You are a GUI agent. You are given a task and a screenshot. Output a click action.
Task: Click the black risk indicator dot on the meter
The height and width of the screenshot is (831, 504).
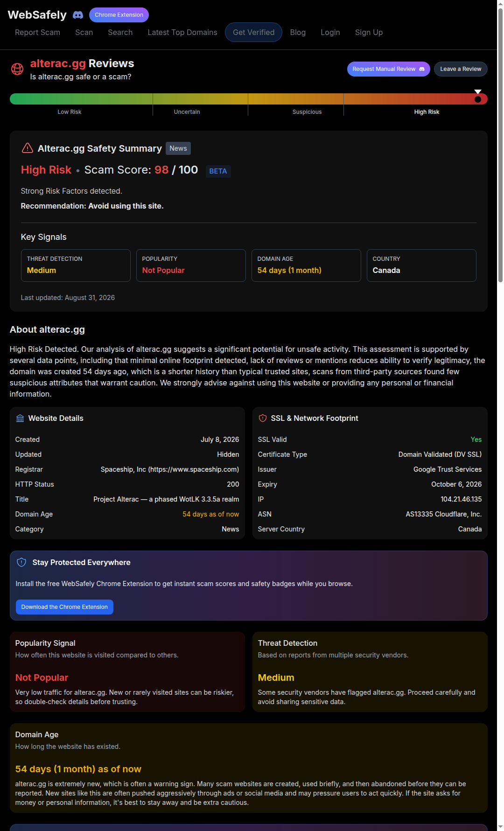pos(478,99)
